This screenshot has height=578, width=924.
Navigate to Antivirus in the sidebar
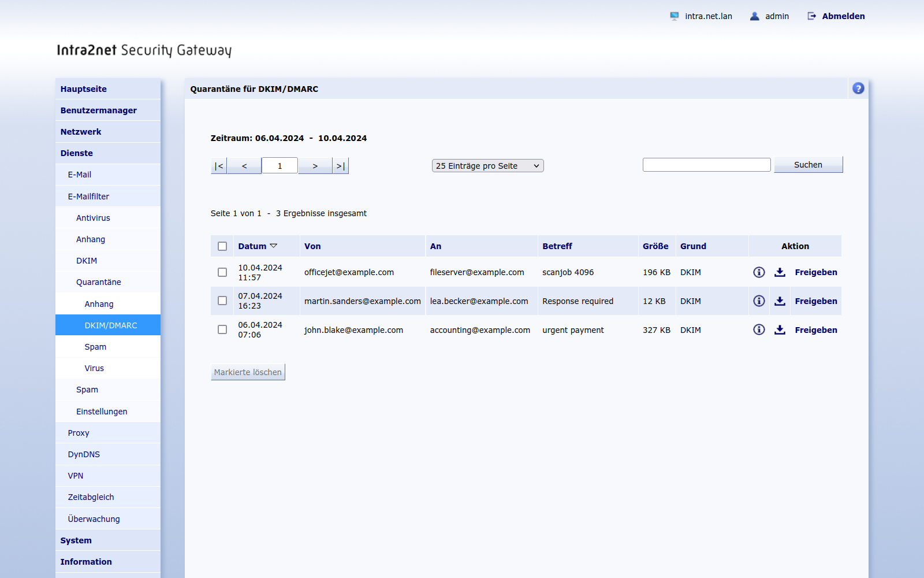point(93,218)
